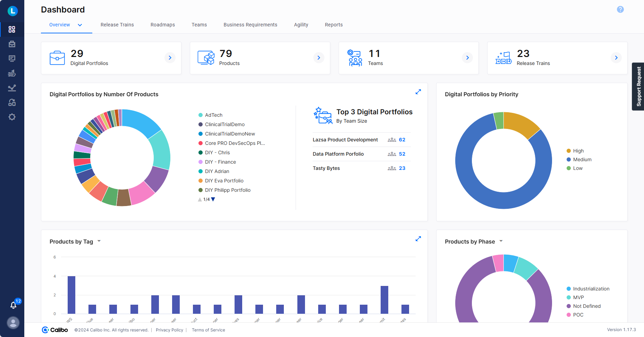Click the arrow button on the 79 Products card
Screen dimensions: 644x337
[319, 58]
